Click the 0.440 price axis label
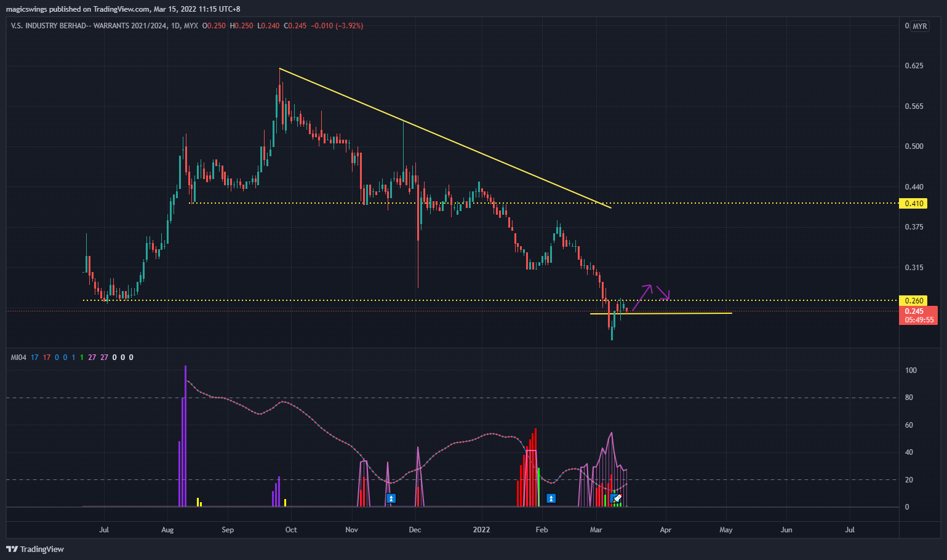 (x=914, y=187)
